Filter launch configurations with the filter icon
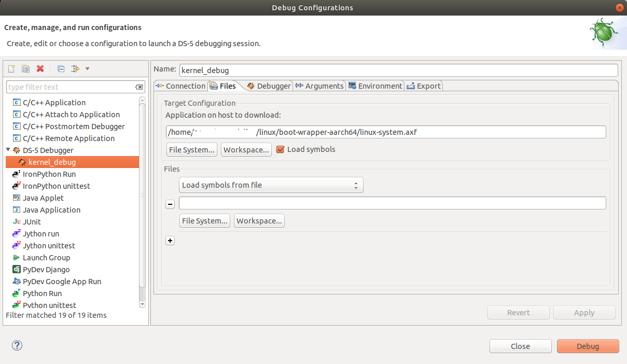The width and height of the screenshot is (627, 364). coord(74,68)
